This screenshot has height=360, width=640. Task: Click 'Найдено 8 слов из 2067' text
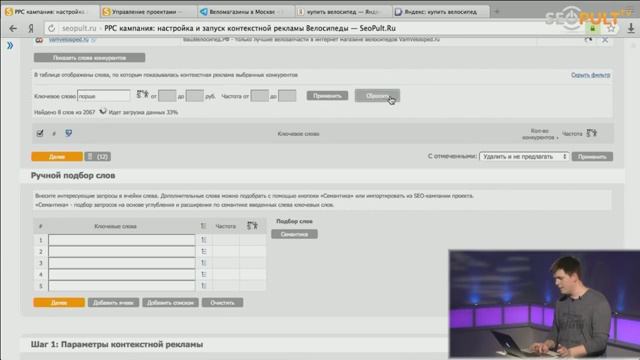(x=64, y=112)
